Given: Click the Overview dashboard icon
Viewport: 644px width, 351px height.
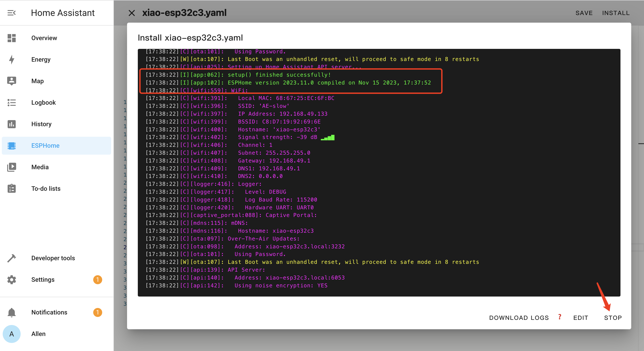Looking at the screenshot, I should tap(11, 38).
